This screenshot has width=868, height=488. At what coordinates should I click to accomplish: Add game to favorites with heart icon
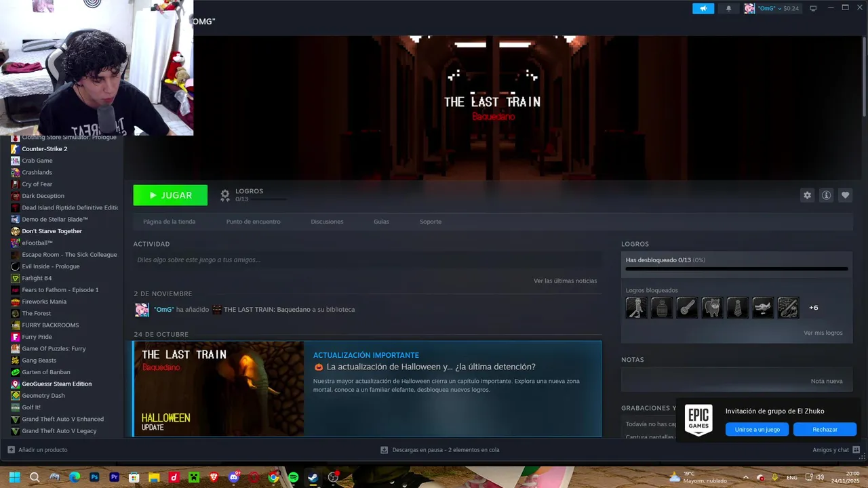click(845, 195)
